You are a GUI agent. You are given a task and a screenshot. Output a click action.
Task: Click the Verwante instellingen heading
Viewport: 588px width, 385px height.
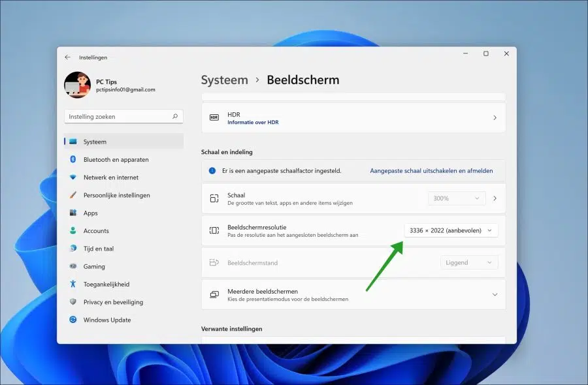tap(232, 329)
